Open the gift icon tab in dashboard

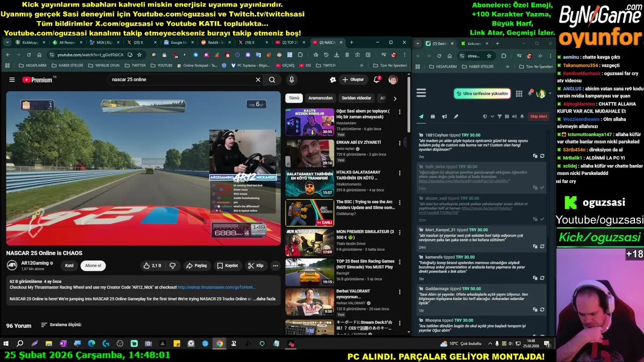tap(433, 117)
